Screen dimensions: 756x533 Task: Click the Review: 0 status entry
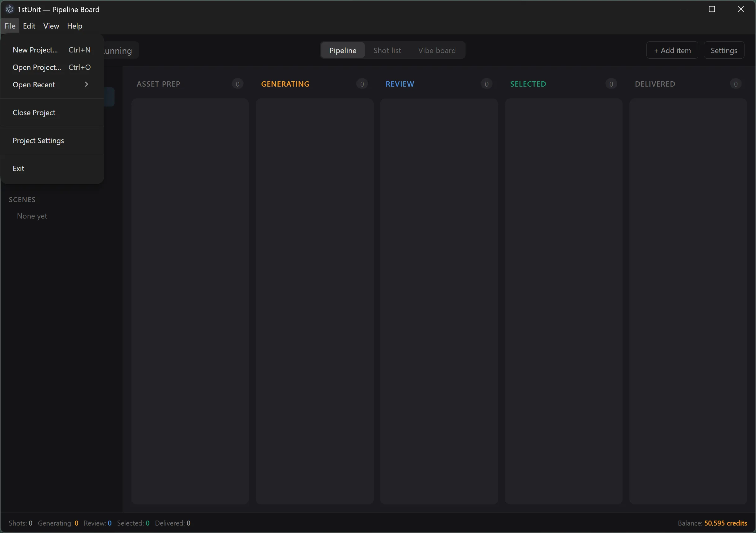click(97, 523)
